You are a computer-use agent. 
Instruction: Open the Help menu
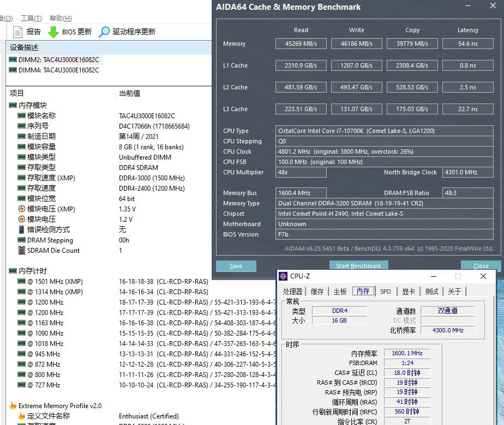(x=60, y=19)
